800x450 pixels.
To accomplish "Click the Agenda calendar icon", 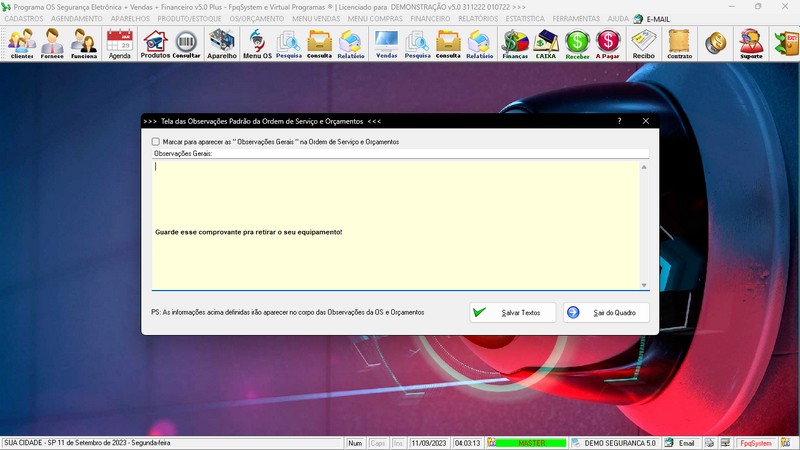I will pos(119,43).
